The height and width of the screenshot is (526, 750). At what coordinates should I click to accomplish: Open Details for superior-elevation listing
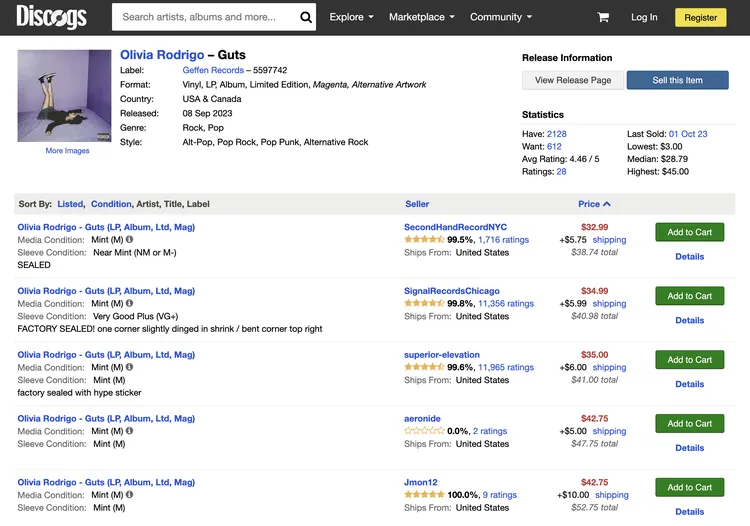pos(689,384)
